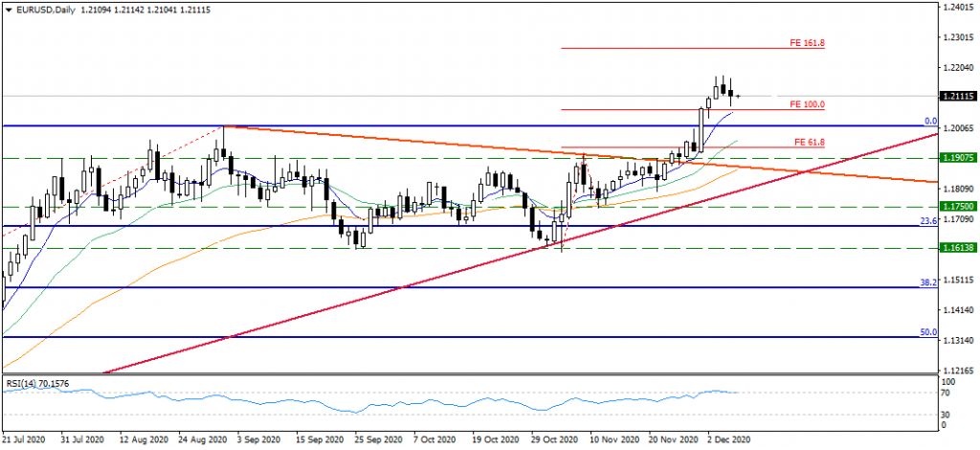Click the 1.19075 price level tag
Image resolution: width=980 pixels, height=450 pixels.
point(957,158)
